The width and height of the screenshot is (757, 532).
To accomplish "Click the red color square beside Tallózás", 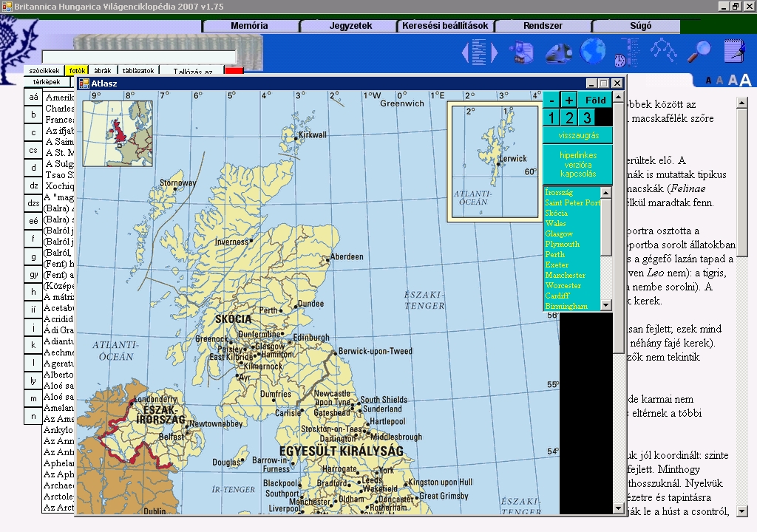I will [x=234, y=72].
